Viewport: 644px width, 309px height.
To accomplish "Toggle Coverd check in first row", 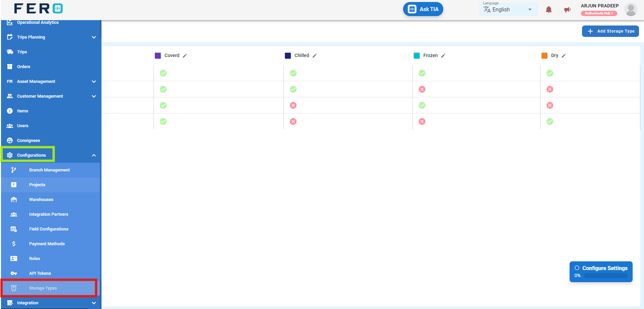I will 163,73.
